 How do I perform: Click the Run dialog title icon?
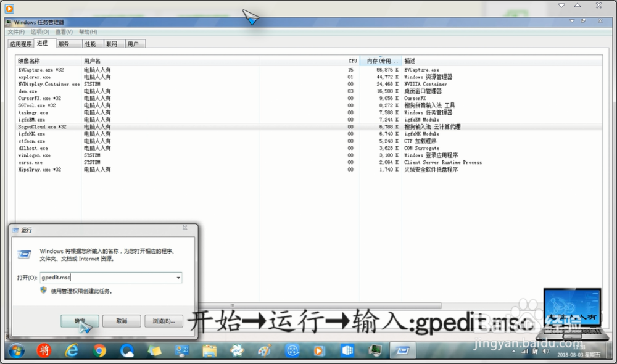coord(15,230)
